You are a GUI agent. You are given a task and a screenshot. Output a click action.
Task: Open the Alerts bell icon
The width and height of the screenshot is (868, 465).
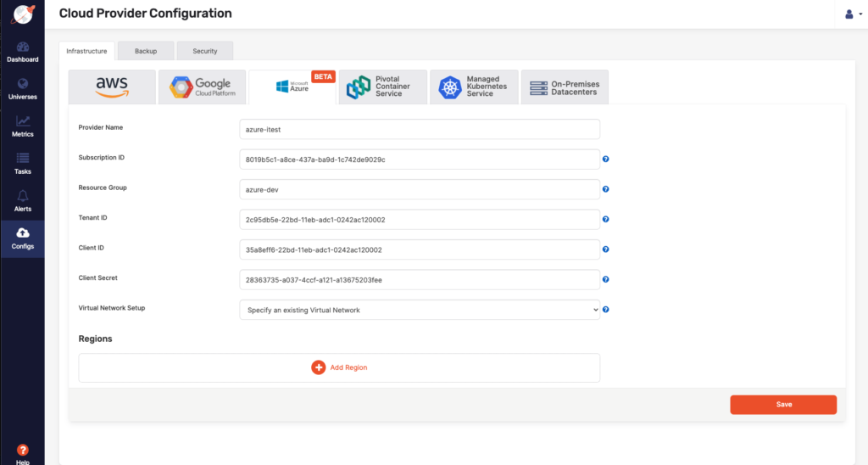(x=23, y=201)
